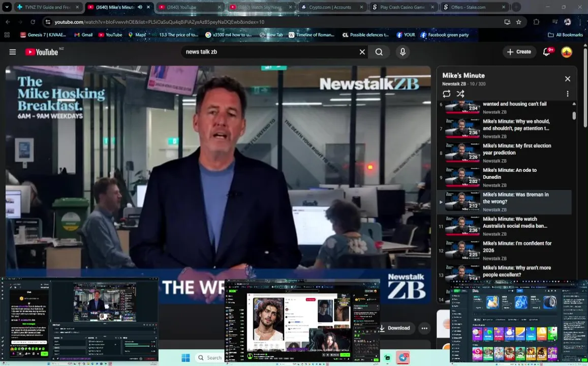Close the Crypto.com Accounts tab
588x366 pixels.
361,7
